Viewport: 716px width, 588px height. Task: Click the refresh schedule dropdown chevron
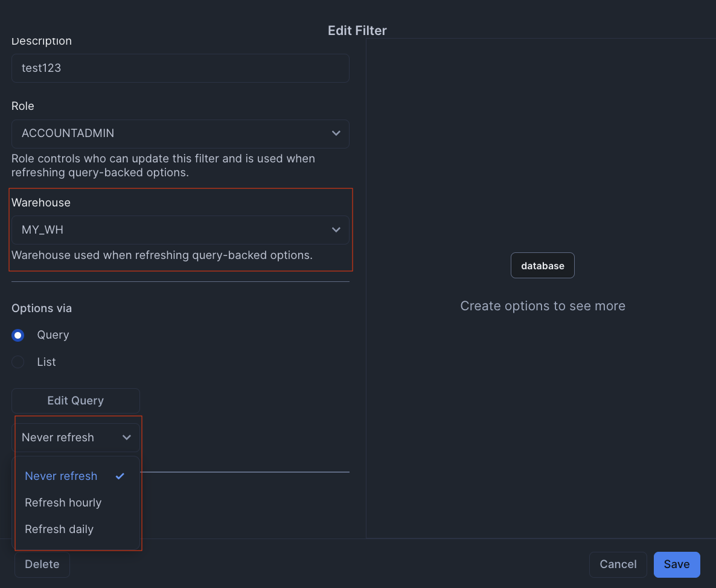click(127, 437)
